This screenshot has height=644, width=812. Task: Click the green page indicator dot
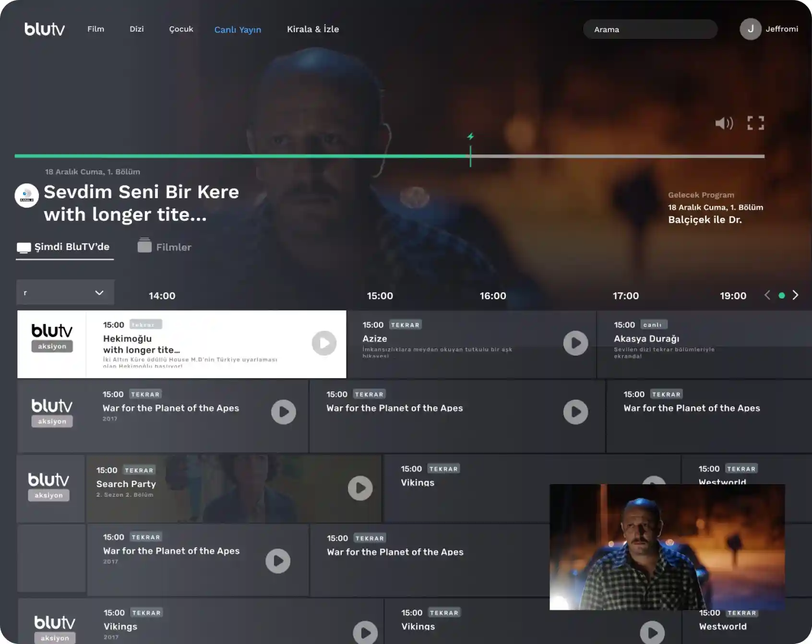[782, 296]
